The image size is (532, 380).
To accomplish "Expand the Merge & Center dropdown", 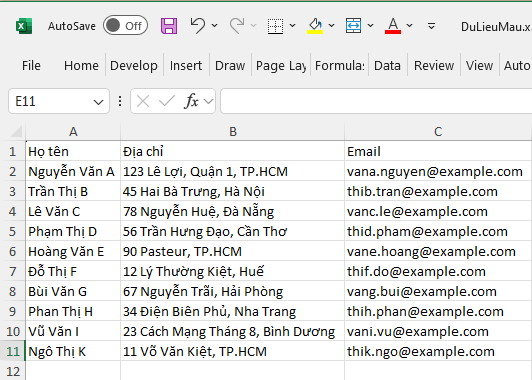I will coord(370,25).
